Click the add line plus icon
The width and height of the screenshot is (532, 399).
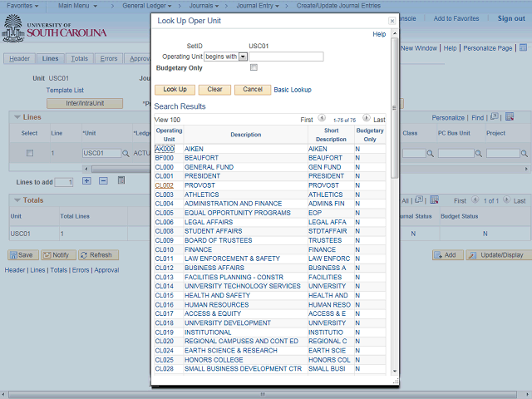coord(86,181)
